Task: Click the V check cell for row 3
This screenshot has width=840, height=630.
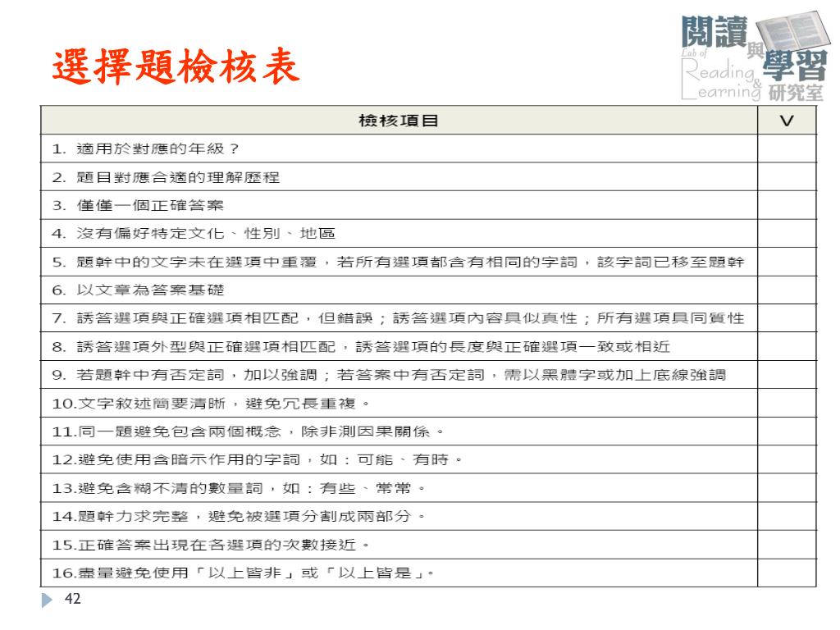Action: 787,205
